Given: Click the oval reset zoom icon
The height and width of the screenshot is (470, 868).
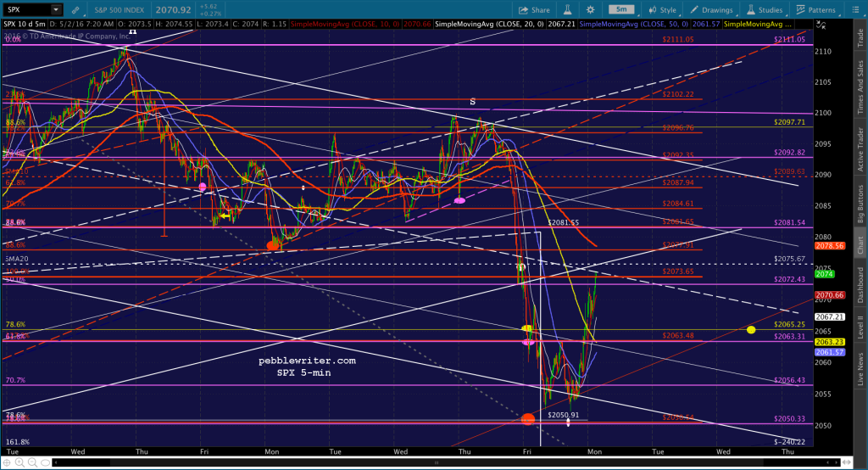Looking at the screenshot, I should pyautogui.click(x=45, y=462).
